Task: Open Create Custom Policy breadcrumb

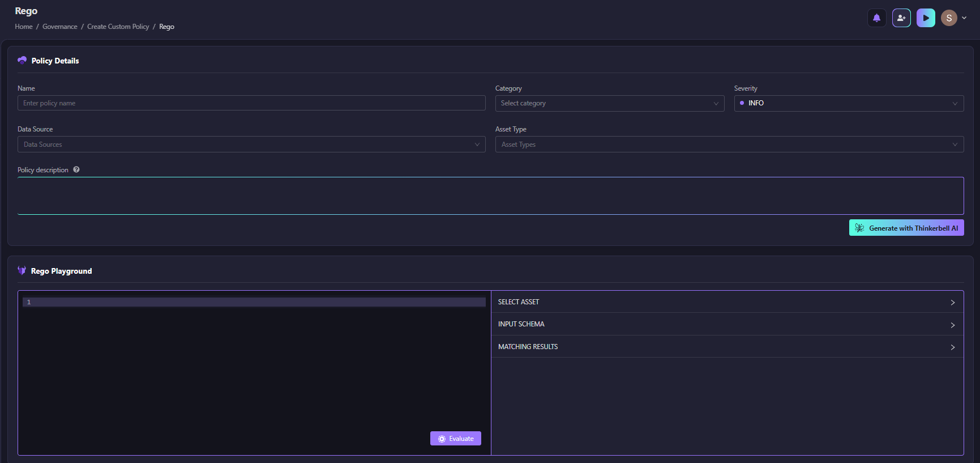Action: 118,27
